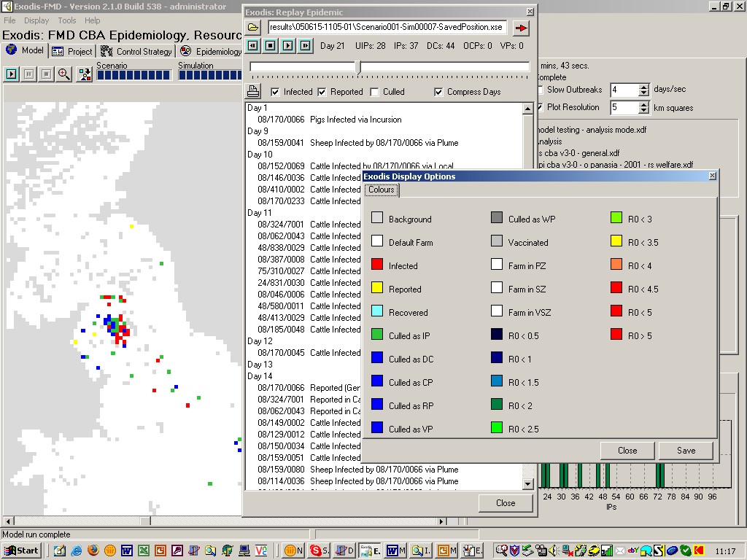The image size is (747, 560).
Task: Increase the km squares plot resolution
Action: coord(644,104)
